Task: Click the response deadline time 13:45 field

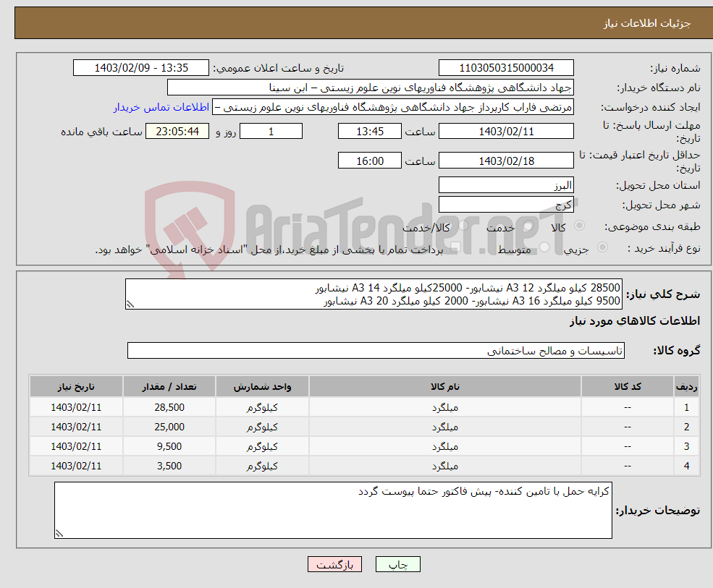Action: [x=370, y=132]
